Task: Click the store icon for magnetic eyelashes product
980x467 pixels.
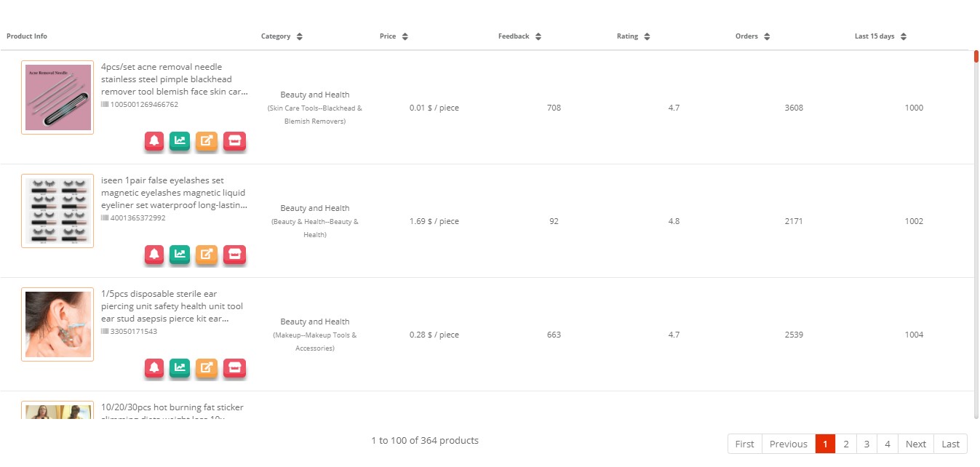Action: (234, 255)
